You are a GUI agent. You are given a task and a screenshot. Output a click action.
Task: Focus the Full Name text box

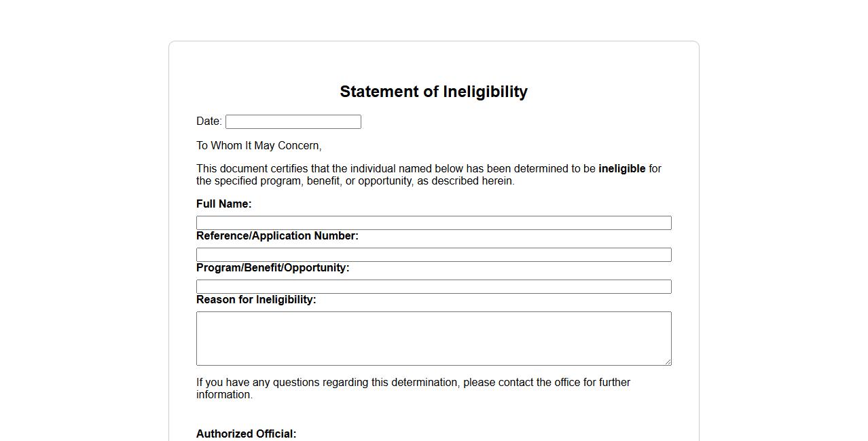[x=433, y=223]
